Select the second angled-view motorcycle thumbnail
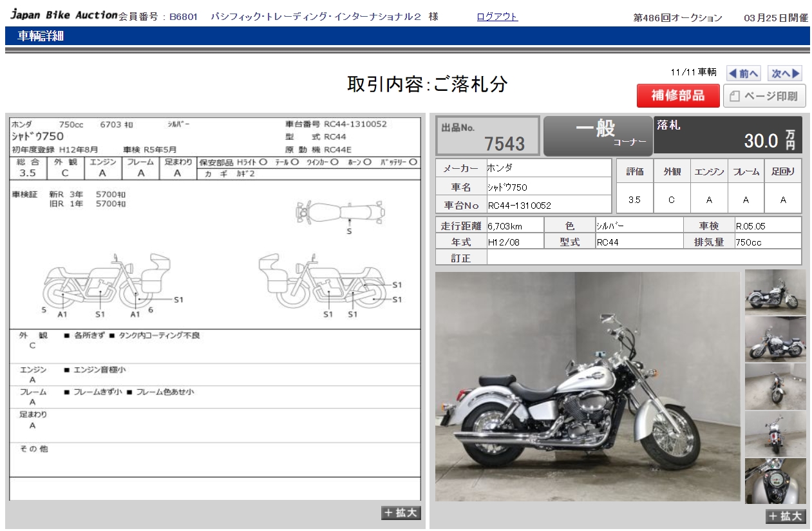Viewport: 812px width, 531px height. (x=775, y=338)
